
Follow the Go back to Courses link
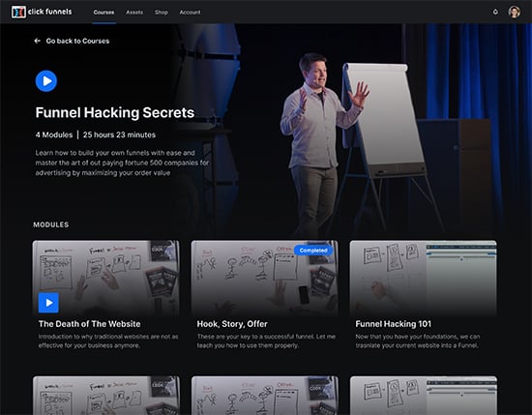[x=77, y=41]
